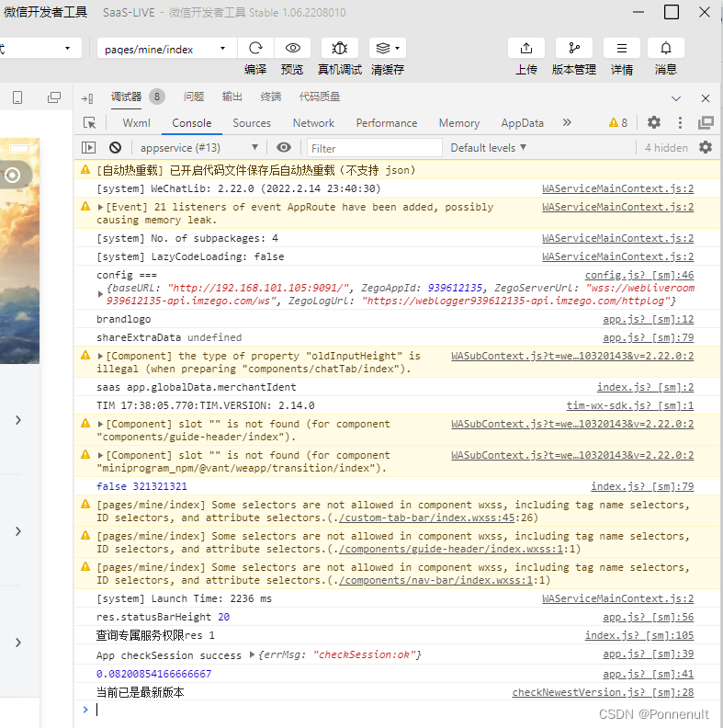Close the debugger panel with X
The width and height of the screenshot is (723, 728).
[x=706, y=98]
